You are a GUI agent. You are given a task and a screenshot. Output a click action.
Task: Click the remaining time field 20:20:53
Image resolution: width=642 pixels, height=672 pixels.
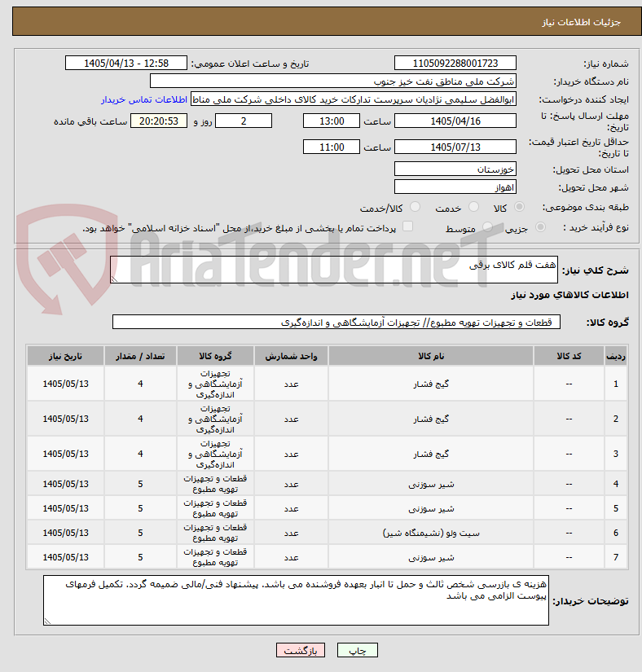[x=159, y=121]
